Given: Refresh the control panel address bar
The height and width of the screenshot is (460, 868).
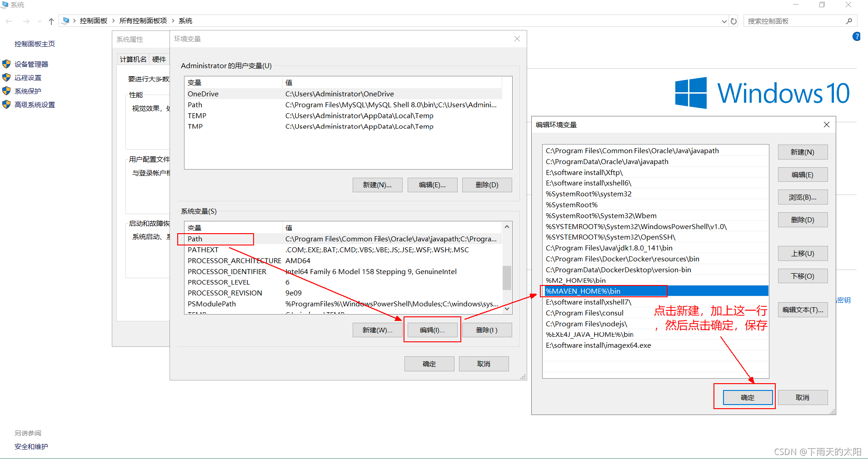Looking at the screenshot, I should click(734, 21).
